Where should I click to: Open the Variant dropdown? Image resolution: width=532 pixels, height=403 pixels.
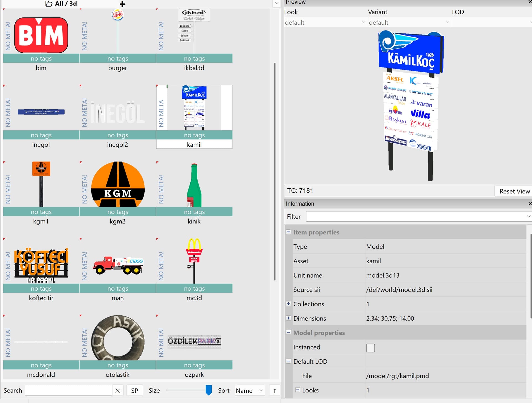(409, 22)
